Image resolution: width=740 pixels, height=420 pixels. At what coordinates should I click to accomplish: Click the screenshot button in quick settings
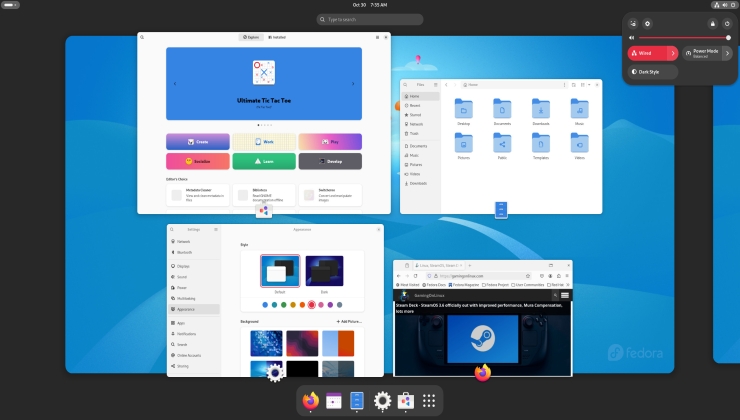635,22
